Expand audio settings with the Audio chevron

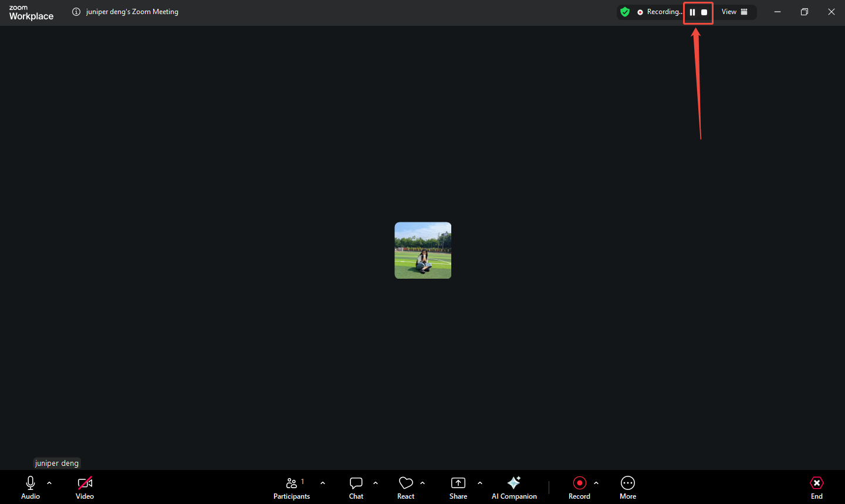pyautogui.click(x=49, y=482)
